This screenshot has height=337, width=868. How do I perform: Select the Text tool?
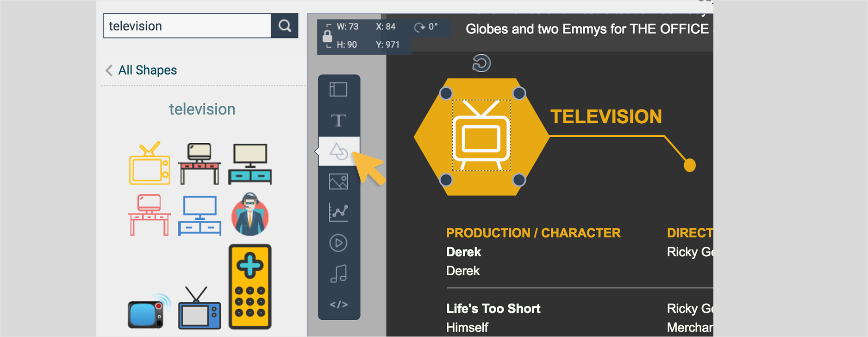tap(338, 121)
